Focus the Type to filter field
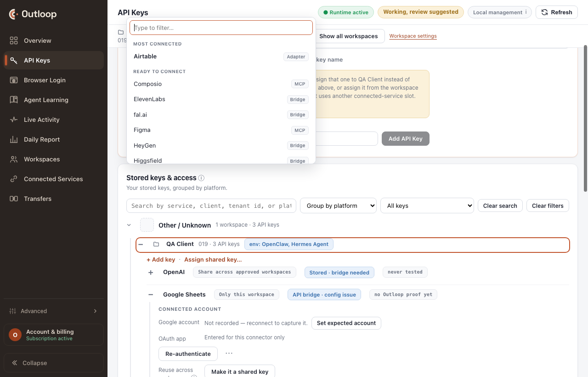Image resolution: width=588 pixels, height=377 pixels. click(x=221, y=28)
